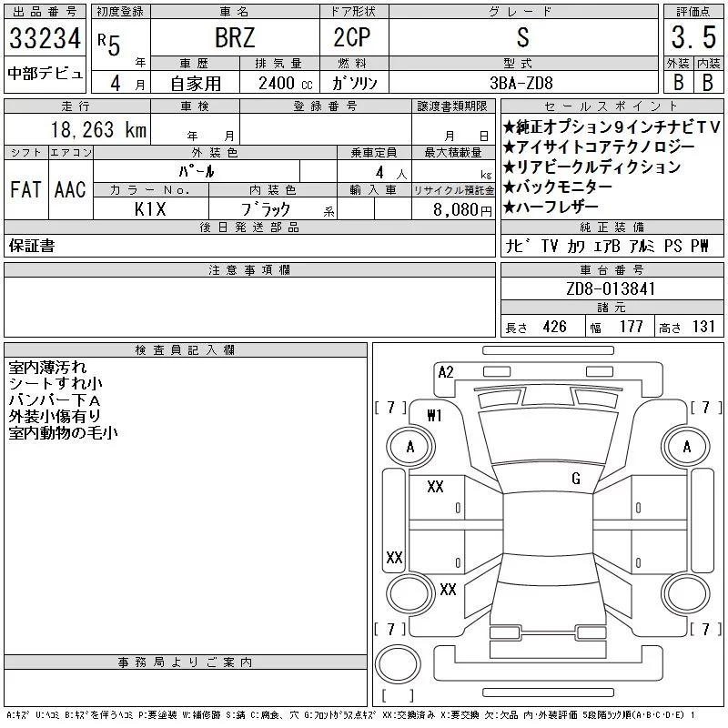The height and width of the screenshot is (728, 728).
Task: Click the seating capacity value 4 人
Action: point(390,173)
